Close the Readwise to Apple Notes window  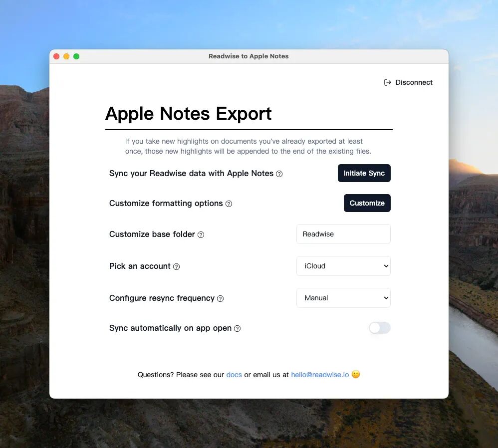click(56, 56)
